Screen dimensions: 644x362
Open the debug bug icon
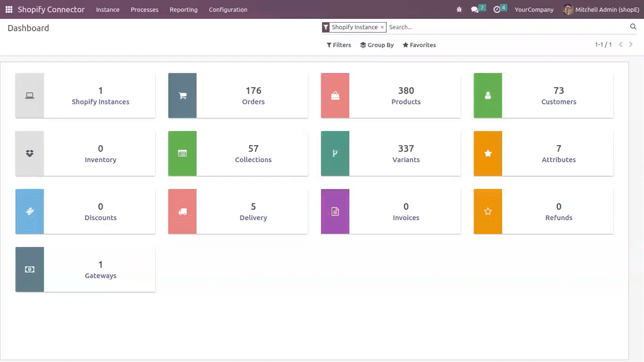[459, 9]
